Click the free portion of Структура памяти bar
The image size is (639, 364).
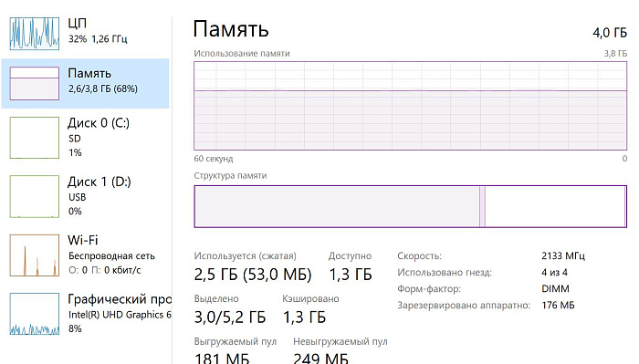click(x=555, y=206)
